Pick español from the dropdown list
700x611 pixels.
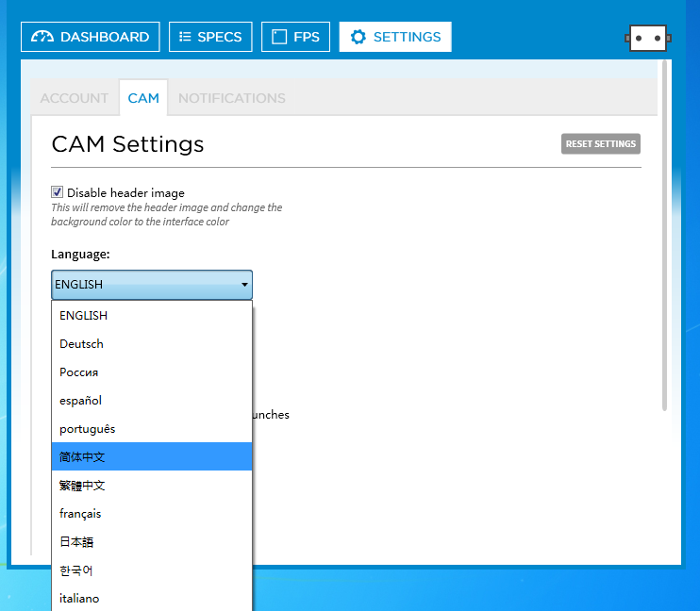coord(81,401)
